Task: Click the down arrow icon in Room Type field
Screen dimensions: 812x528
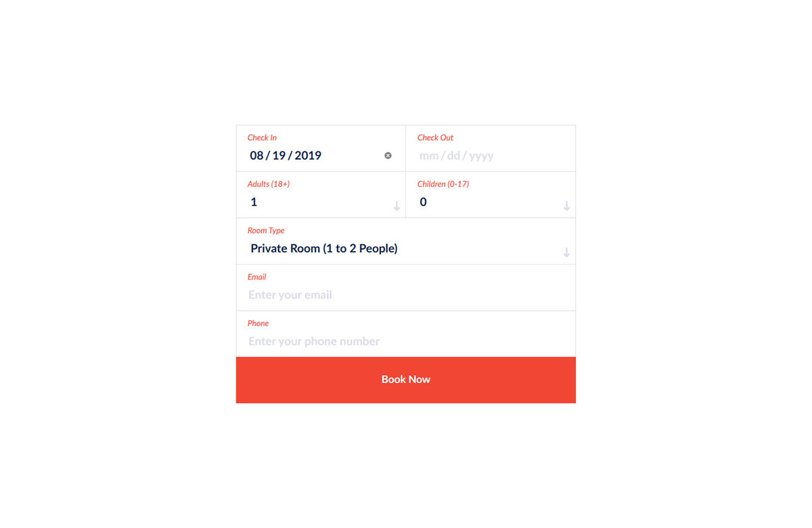Action: [566, 252]
